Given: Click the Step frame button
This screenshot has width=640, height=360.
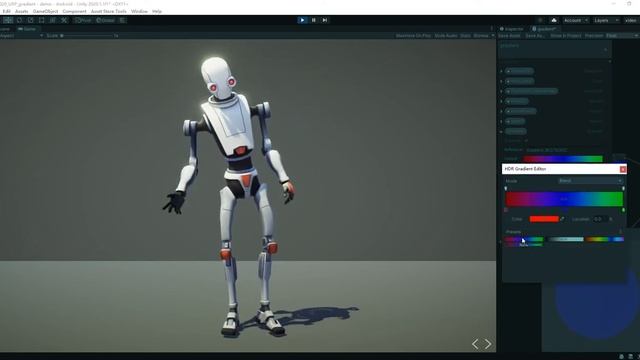Looking at the screenshot, I should (x=325, y=20).
